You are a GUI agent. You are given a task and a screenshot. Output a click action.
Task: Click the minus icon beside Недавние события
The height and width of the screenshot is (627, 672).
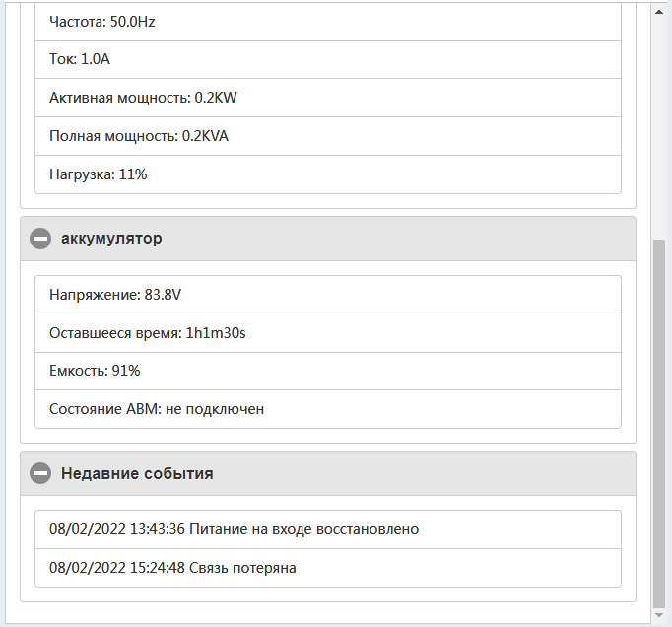tap(40, 474)
